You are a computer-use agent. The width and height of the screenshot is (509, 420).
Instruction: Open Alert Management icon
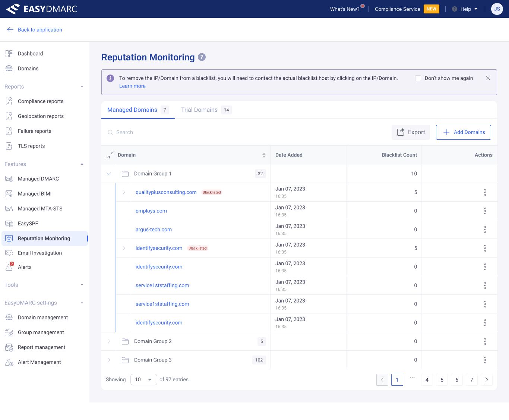click(9, 362)
